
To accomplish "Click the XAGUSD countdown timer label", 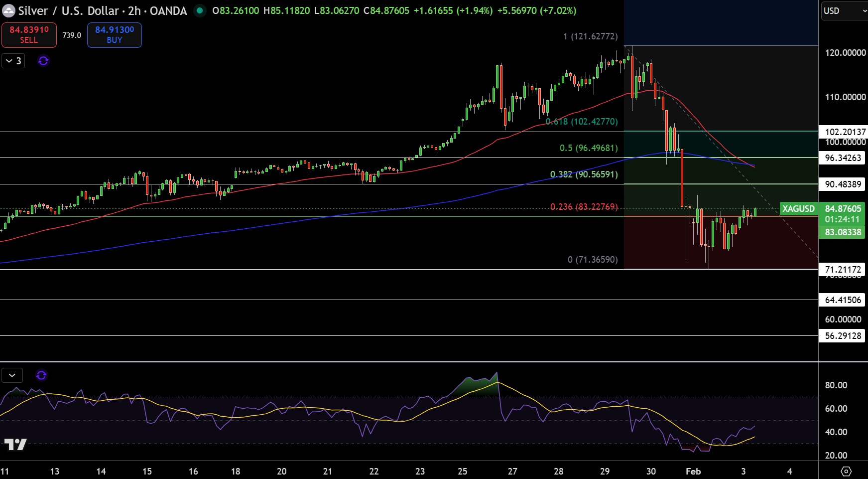I will point(842,219).
